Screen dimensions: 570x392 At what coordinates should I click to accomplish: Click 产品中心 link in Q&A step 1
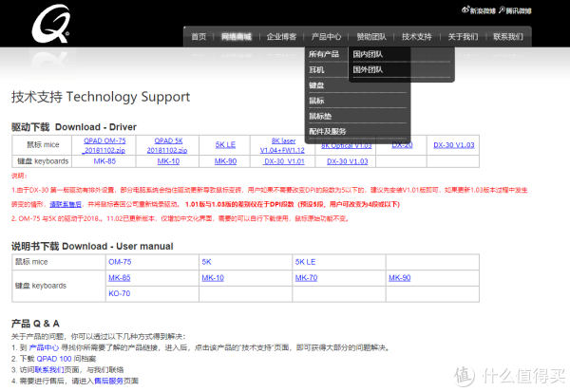point(44,347)
